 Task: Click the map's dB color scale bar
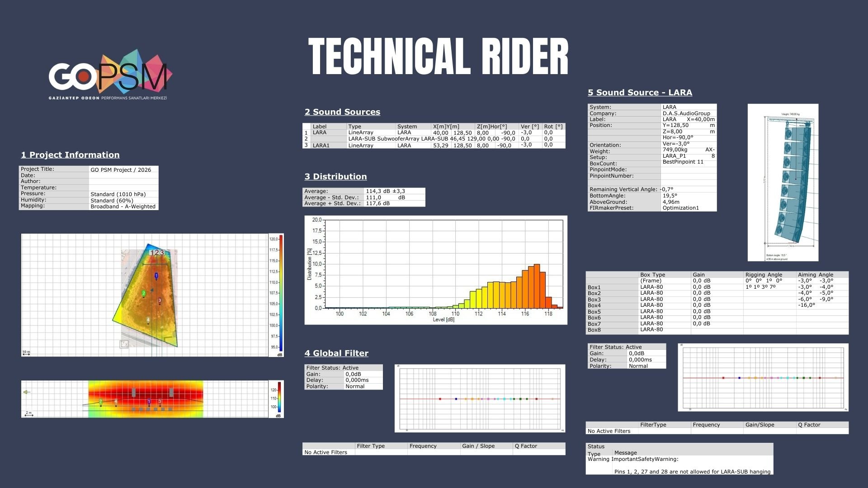pyautogui.click(x=281, y=293)
